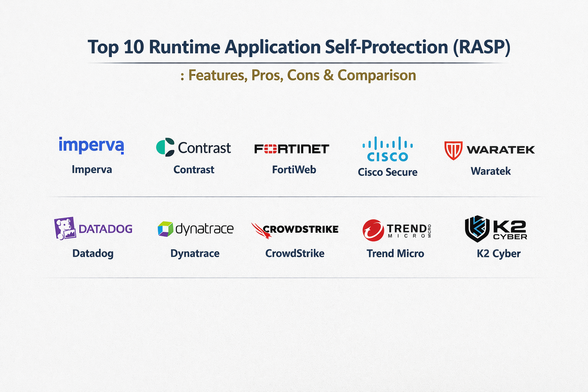The height and width of the screenshot is (392, 588).
Task: Select the FortiWeb caption
Action: pyautogui.click(x=294, y=170)
